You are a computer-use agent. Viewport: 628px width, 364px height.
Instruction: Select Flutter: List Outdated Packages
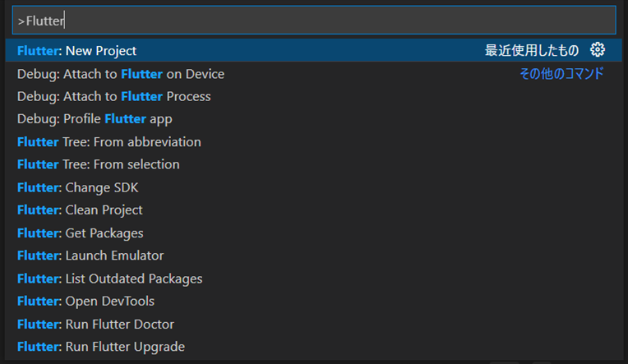109,279
